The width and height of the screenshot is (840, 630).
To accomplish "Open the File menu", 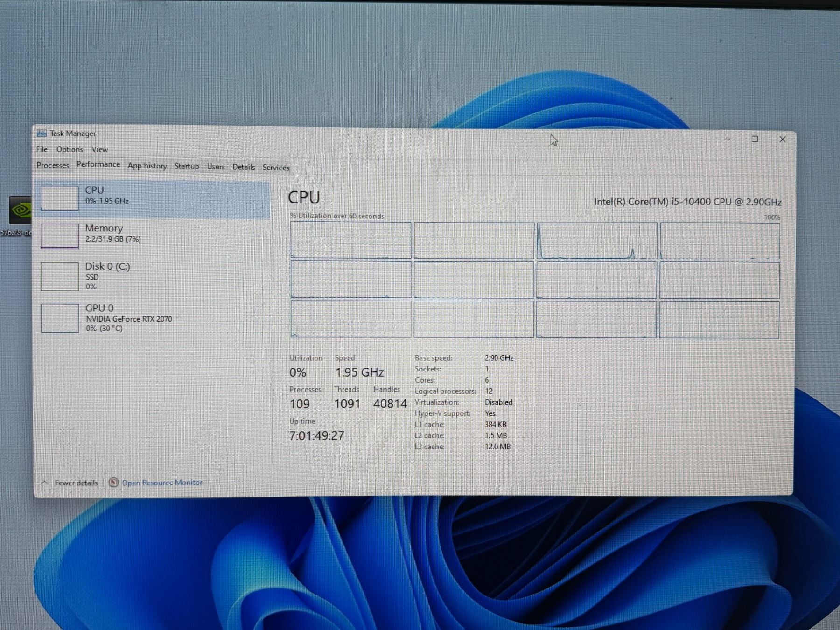I will point(42,149).
